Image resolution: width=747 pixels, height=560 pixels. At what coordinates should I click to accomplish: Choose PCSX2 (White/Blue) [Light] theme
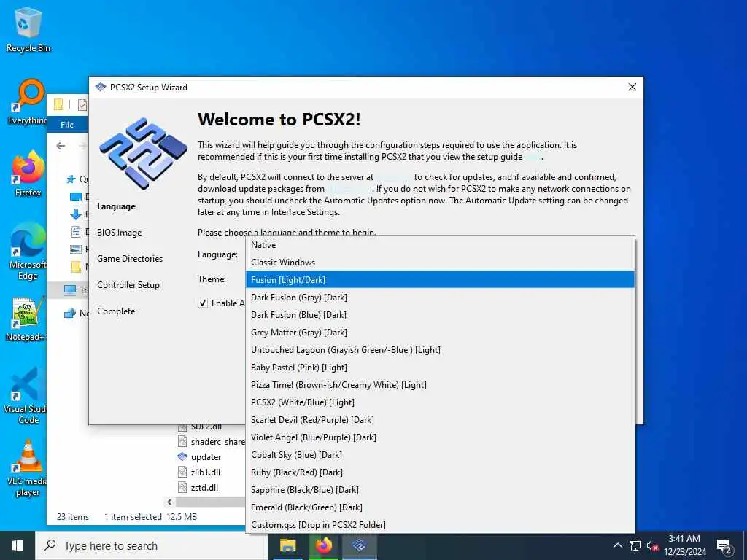pos(440,402)
